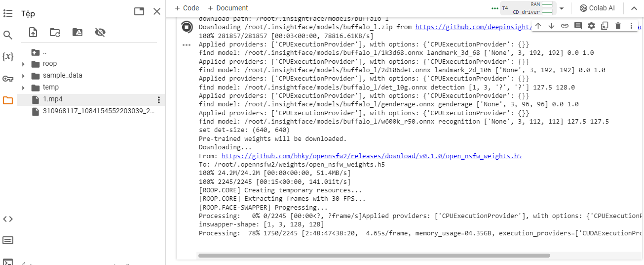Mount Google Drive from the Files toolbar
The image size is (644, 265).
[x=77, y=33]
